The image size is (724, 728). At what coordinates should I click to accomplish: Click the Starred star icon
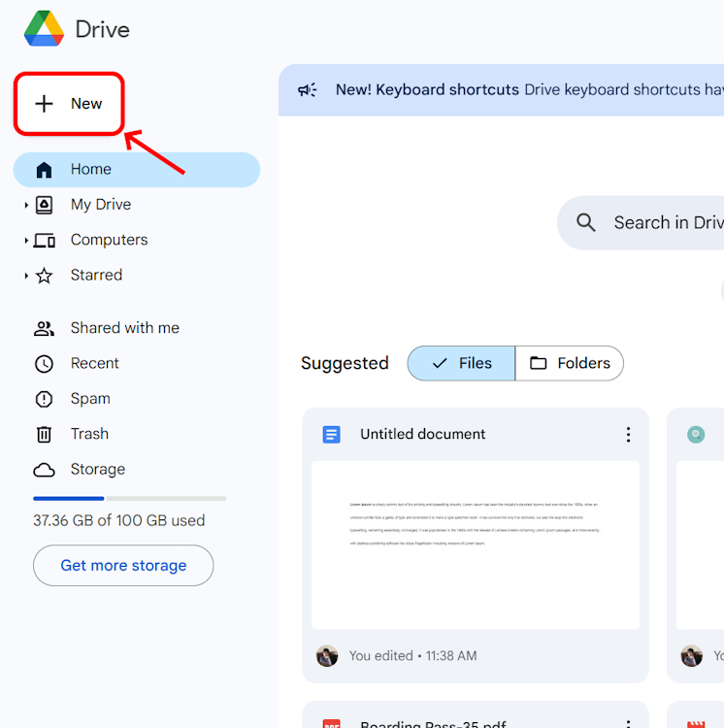point(44,276)
